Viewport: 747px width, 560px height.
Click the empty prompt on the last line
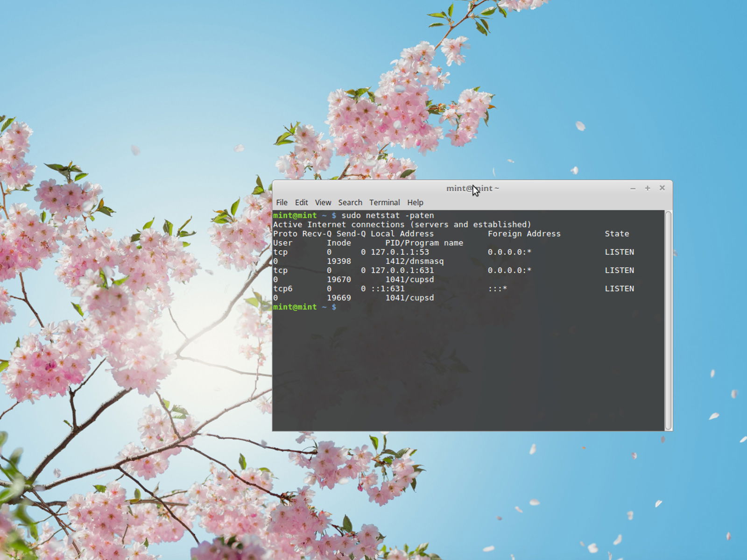coord(305,307)
